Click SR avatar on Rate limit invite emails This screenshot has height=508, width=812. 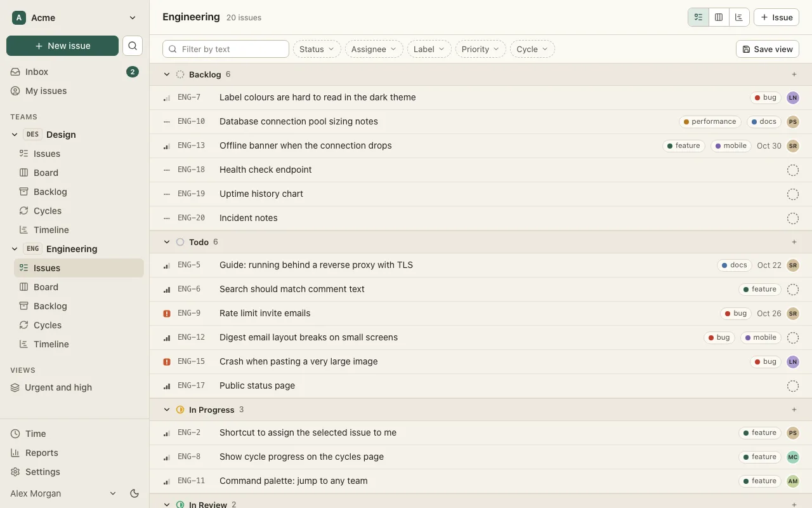tap(792, 314)
